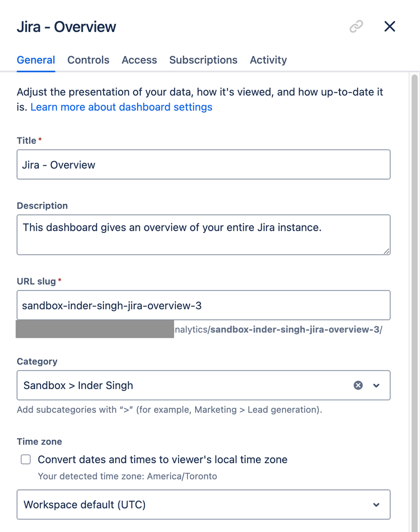
Task: Open 'Learn more about dashboard settings'
Action: point(121,107)
